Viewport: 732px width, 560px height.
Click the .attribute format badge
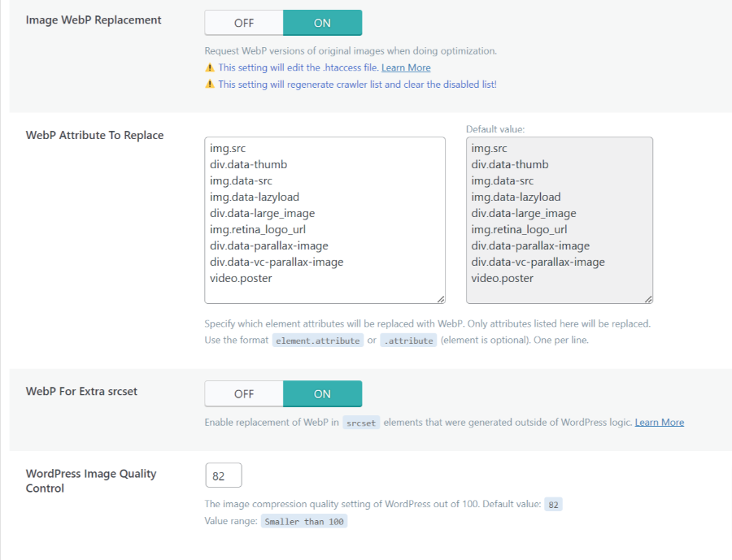click(408, 341)
